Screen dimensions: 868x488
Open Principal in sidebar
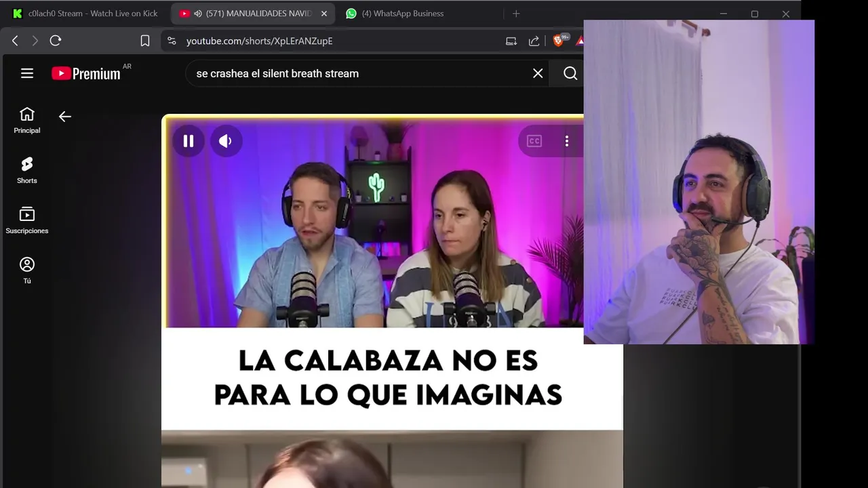point(27,121)
